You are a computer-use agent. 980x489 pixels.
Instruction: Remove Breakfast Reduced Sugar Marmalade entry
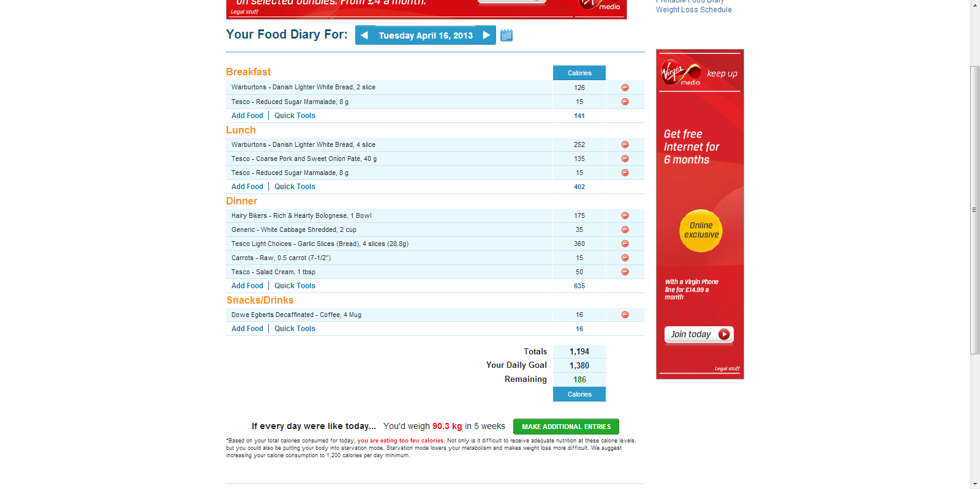[x=625, y=102]
